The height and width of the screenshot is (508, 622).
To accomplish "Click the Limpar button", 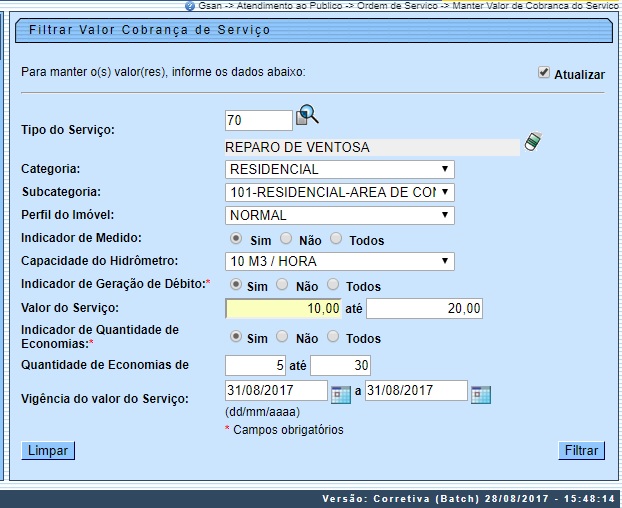I will click(48, 451).
